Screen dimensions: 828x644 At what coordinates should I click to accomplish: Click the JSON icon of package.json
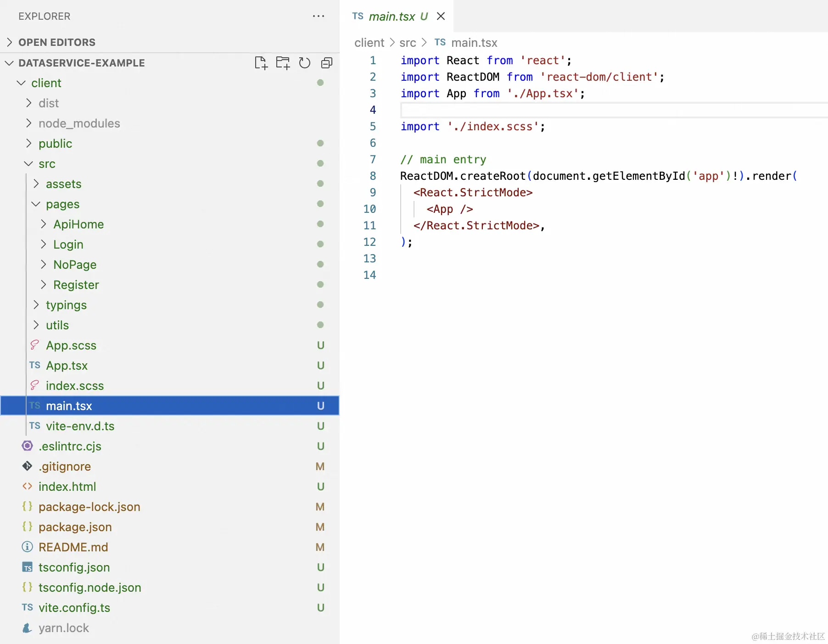pos(28,527)
